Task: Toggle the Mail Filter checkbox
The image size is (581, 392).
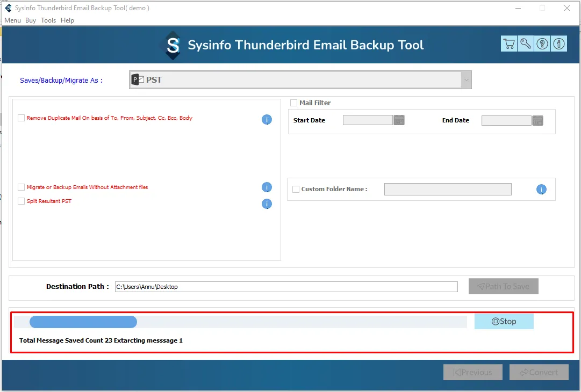Action: pos(293,103)
